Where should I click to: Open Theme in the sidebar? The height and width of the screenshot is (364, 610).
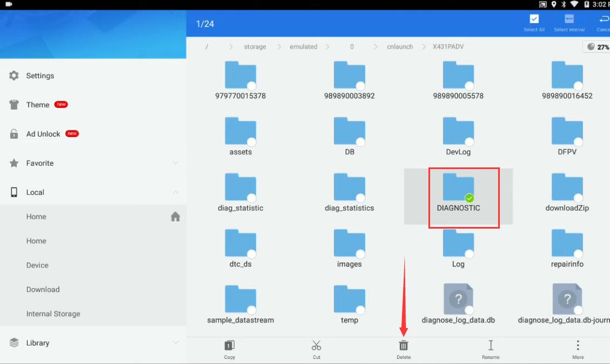point(38,105)
